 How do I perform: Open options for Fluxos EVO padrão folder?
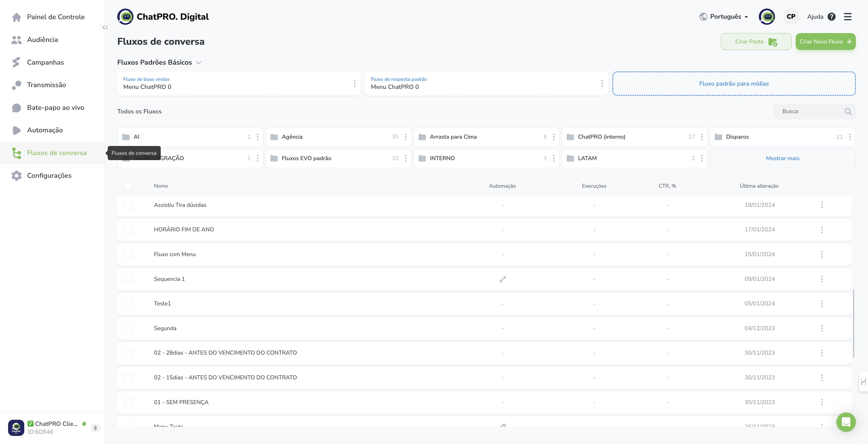405,158
